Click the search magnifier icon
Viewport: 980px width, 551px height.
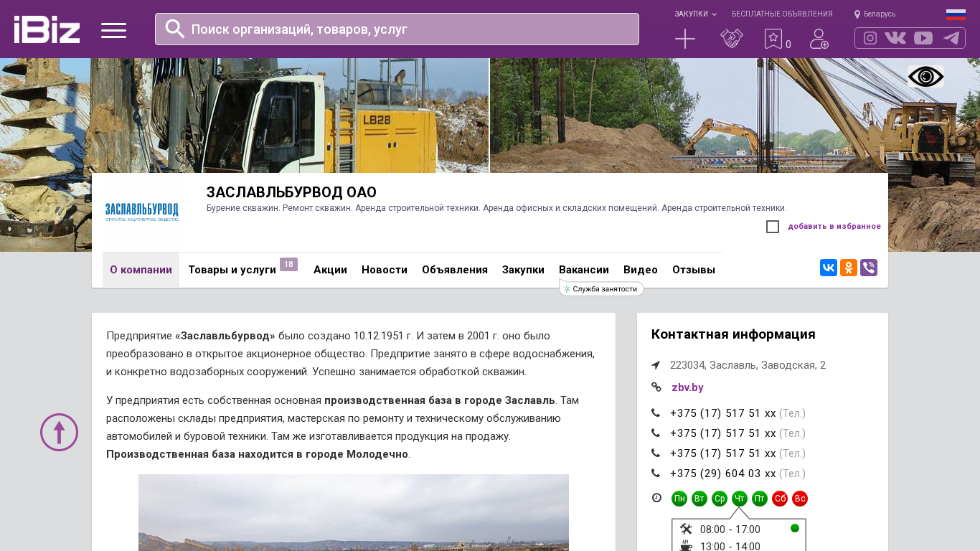(175, 29)
